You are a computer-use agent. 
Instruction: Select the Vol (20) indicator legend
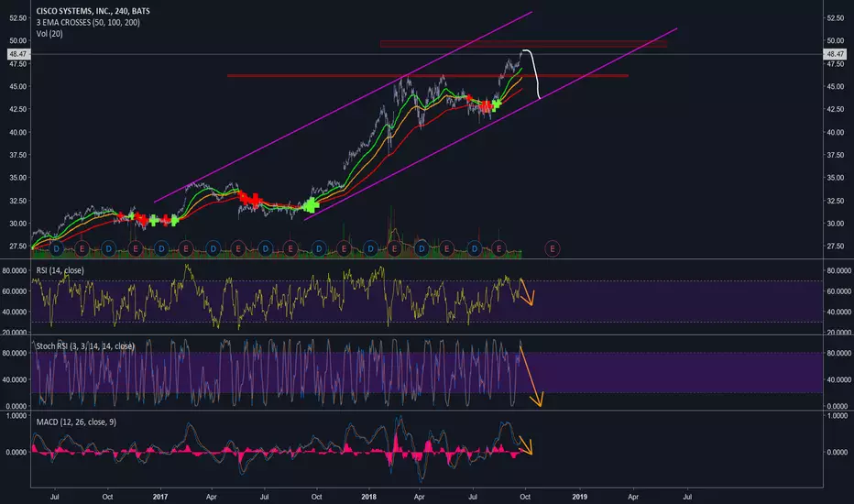point(49,34)
